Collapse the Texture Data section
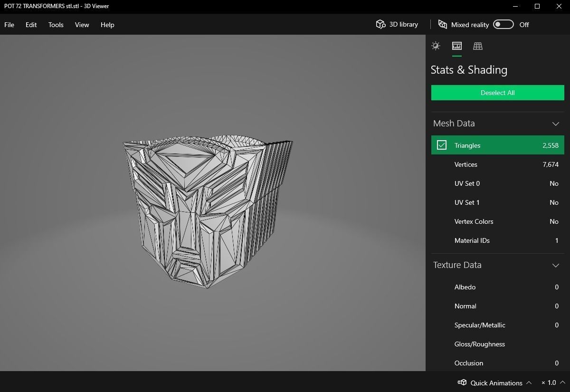The image size is (570, 392). (x=556, y=265)
